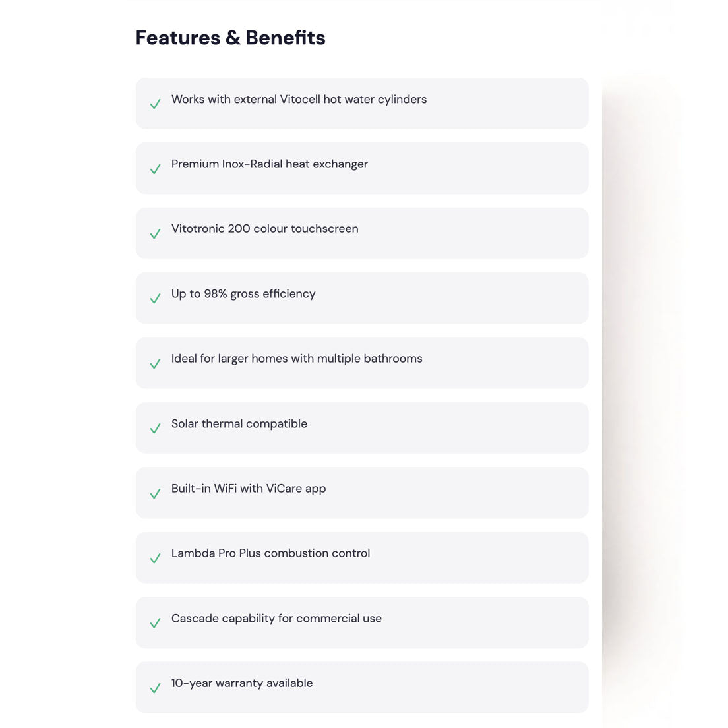Click green tick beside Vitotronic 200 touchscreen
This screenshot has height=728, width=728.
[x=155, y=233]
